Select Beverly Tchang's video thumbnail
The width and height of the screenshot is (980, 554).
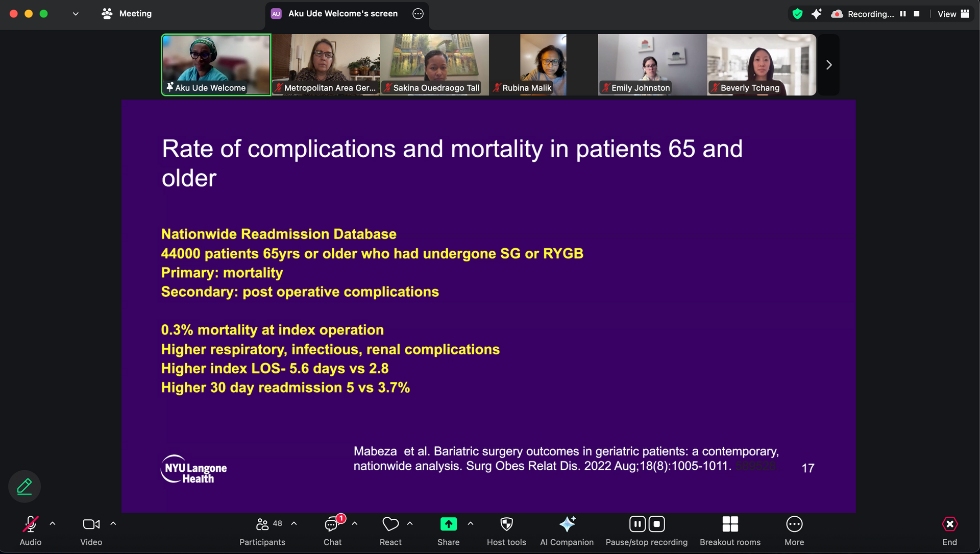pos(761,65)
